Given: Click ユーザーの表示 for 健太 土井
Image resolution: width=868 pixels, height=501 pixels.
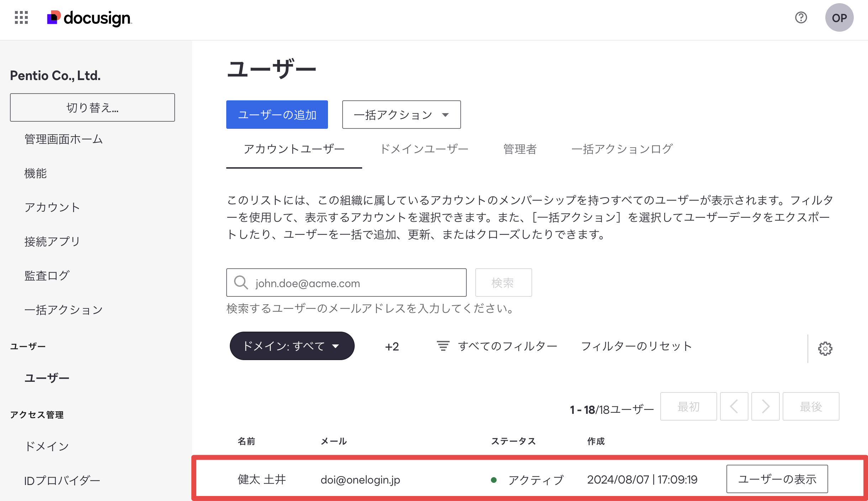Looking at the screenshot, I should point(777,479).
